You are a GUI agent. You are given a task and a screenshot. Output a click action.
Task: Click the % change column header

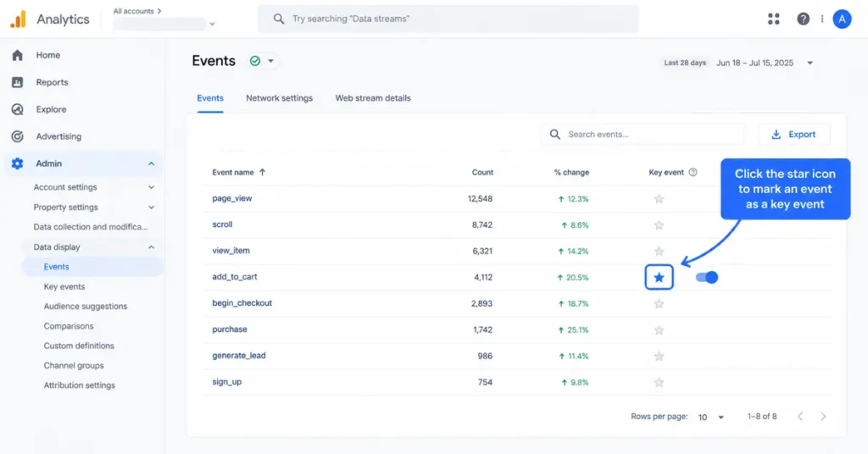click(x=571, y=173)
